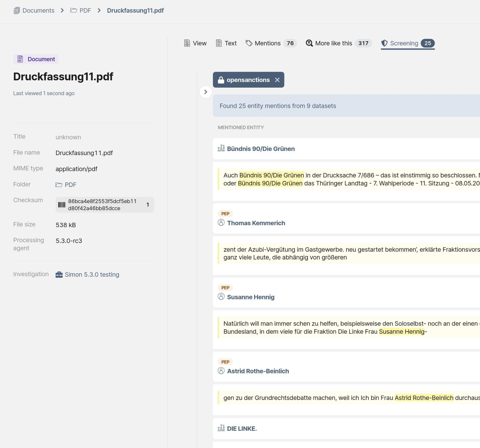Click the checksum match count 1
Screen dimensions: 480x448
coord(148,205)
